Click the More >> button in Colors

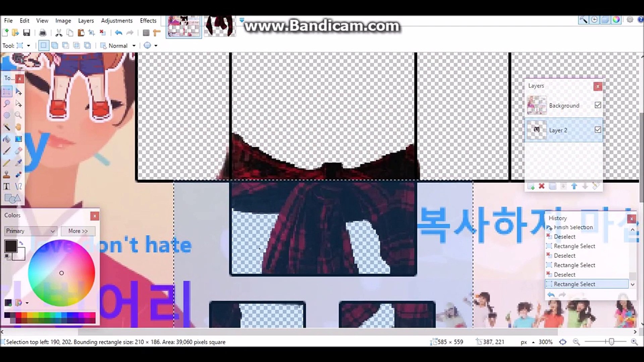pyautogui.click(x=78, y=231)
